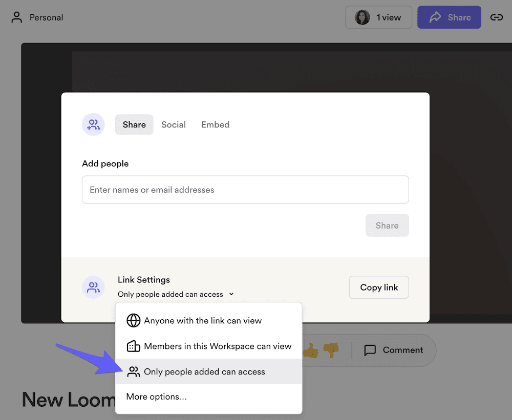Click the globe icon for link viewing
The width and height of the screenshot is (512, 420).
[133, 321]
